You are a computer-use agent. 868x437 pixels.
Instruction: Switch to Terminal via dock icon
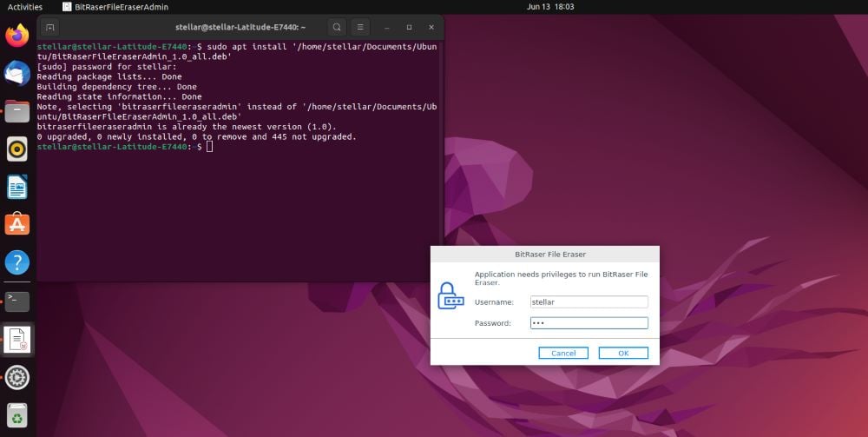pos(17,301)
